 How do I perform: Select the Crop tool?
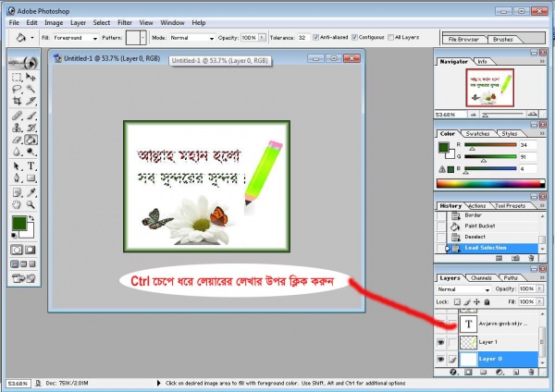tap(17, 101)
